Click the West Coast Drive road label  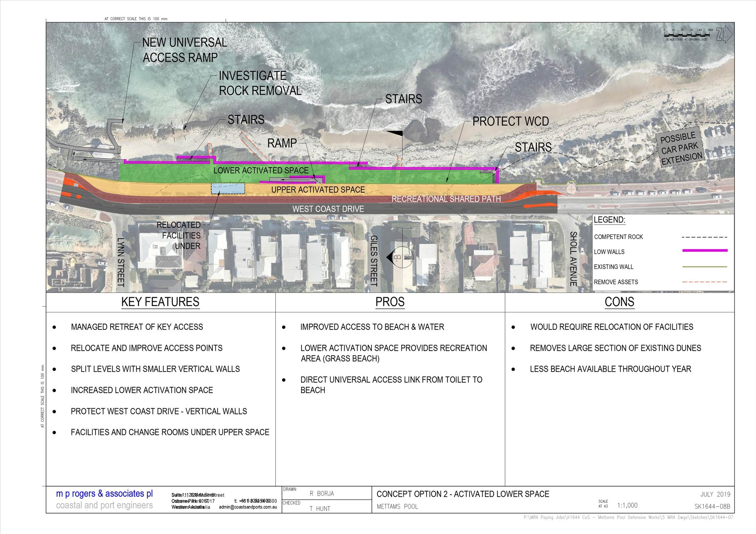click(x=328, y=209)
